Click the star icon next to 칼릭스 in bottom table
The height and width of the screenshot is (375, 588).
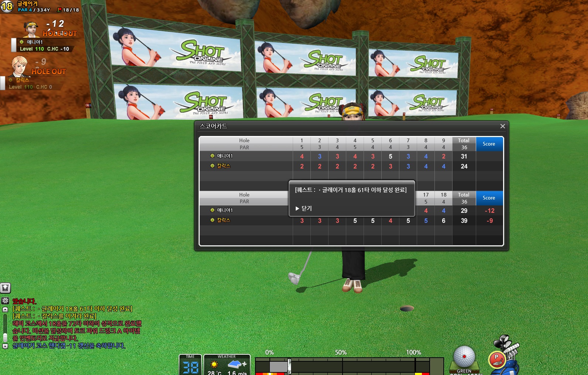(212, 220)
